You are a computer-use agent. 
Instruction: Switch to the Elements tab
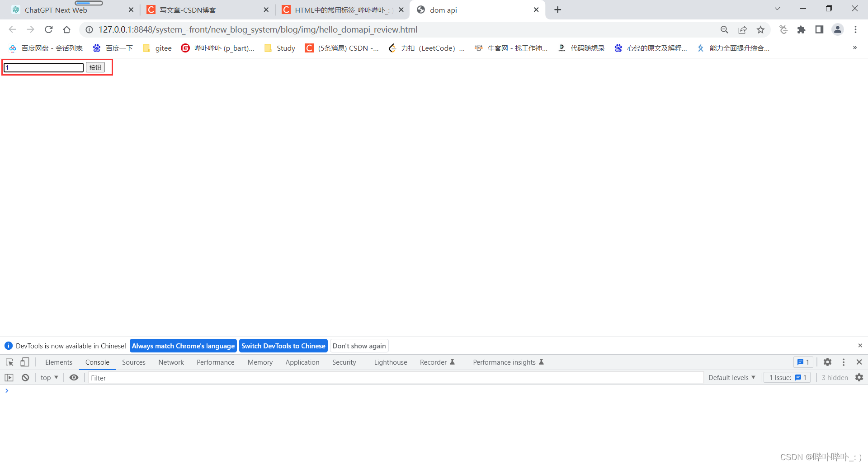pyautogui.click(x=59, y=362)
